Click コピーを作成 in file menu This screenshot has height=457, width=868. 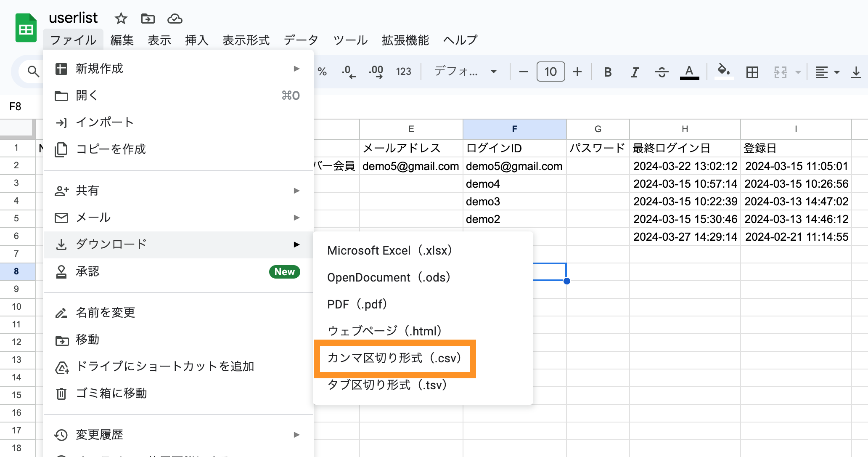(x=111, y=149)
